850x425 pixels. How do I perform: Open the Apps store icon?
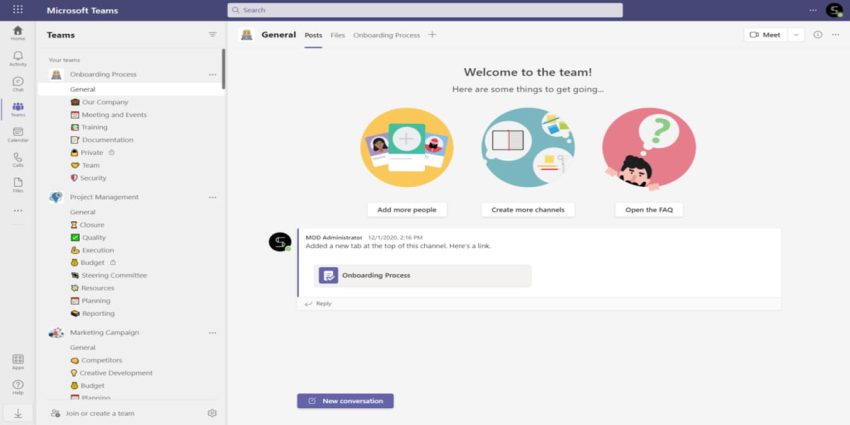click(18, 362)
